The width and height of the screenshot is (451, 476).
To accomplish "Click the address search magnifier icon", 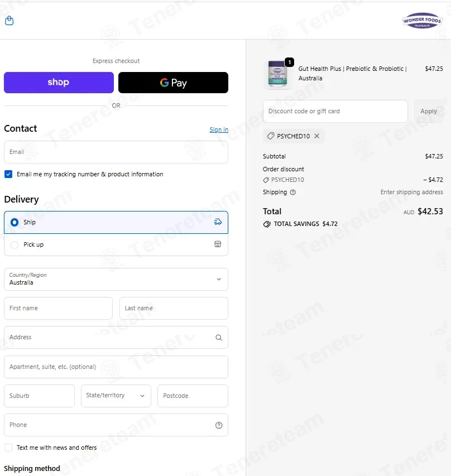I will 219,338.
